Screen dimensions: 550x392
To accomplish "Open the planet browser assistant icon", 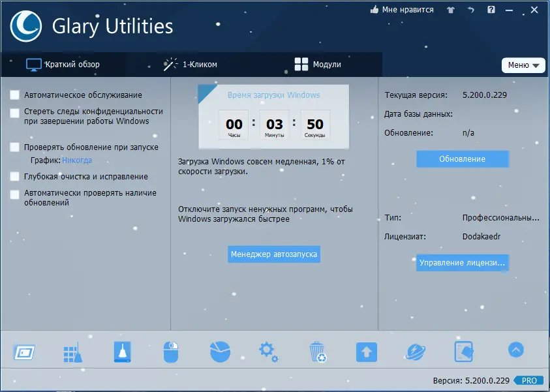I will [416, 352].
